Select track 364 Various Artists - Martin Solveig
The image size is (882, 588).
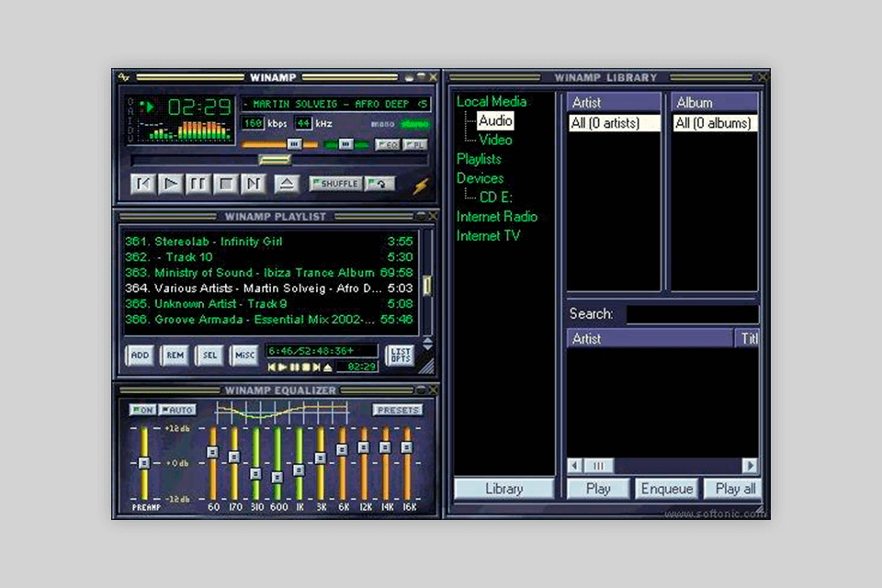pos(269,288)
